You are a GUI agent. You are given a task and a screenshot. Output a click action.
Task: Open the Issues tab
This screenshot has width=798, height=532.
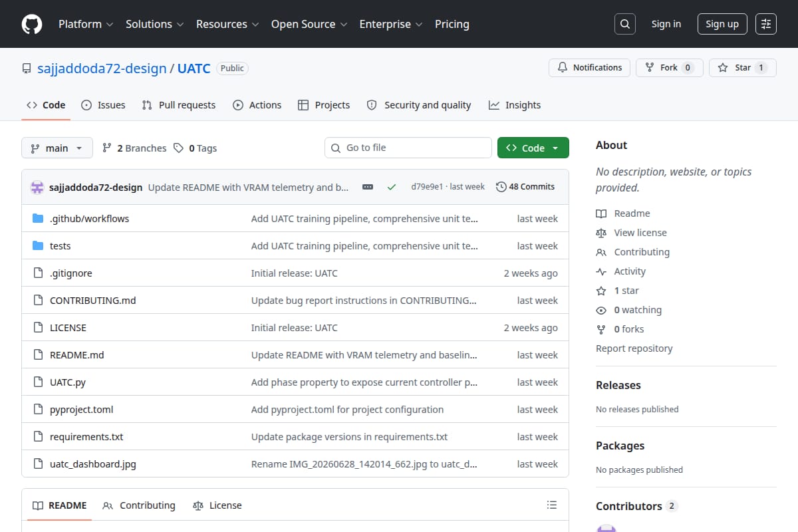[103, 105]
